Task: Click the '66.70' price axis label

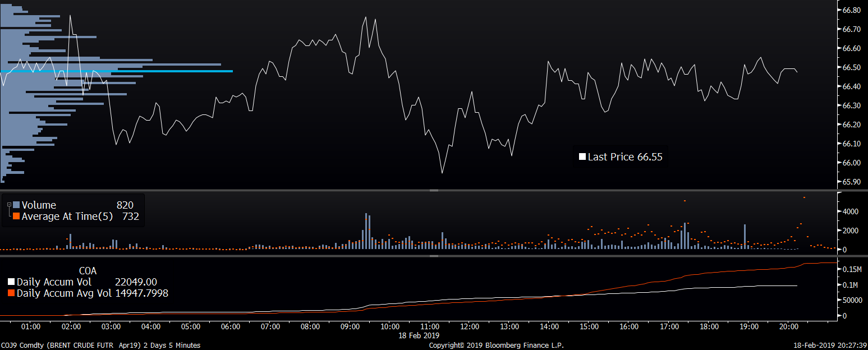Action: coord(852,29)
